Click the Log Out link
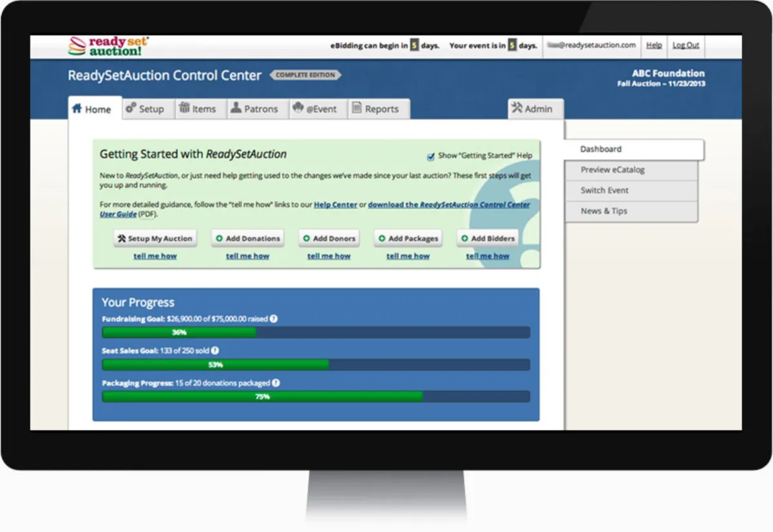 click(686, 45)
